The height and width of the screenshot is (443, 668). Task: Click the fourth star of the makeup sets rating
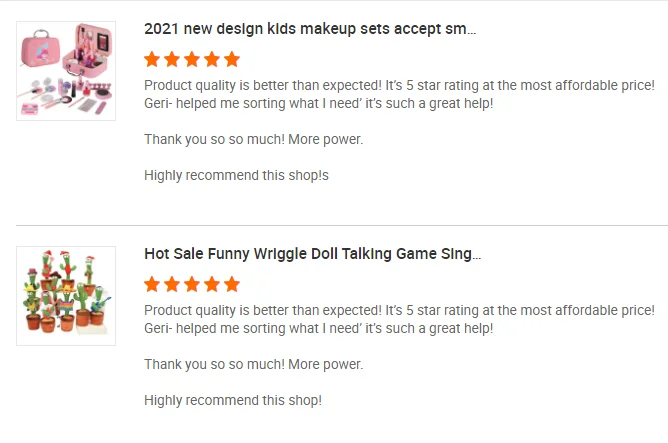coord(212,59)
